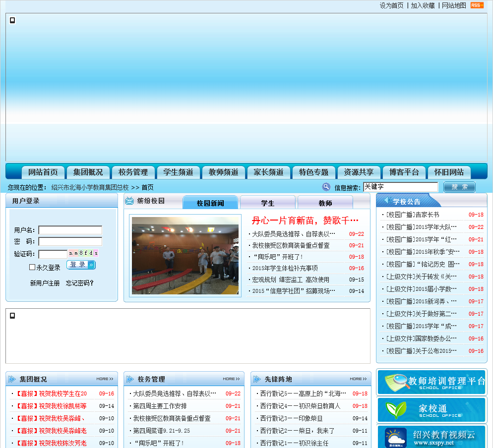Focus the 密码 input field
The image size is (493, 448).
click(70, 241)
